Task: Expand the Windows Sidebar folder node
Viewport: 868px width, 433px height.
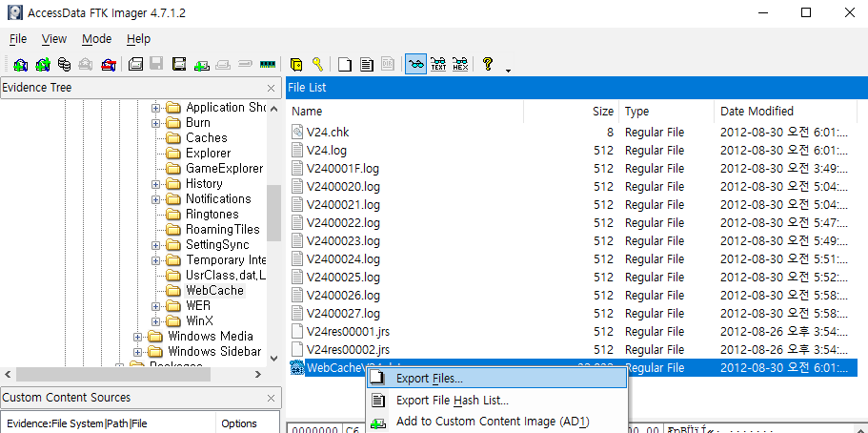Action: [x=138, y=352]
